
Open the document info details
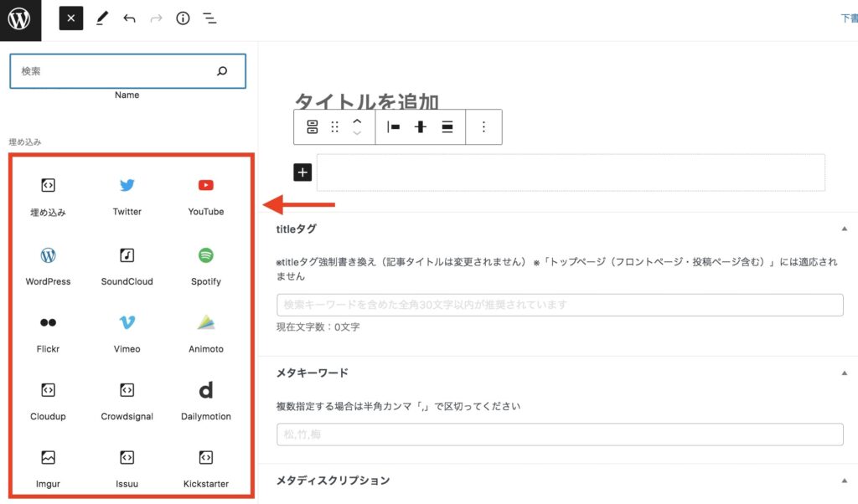pos(183,18)
